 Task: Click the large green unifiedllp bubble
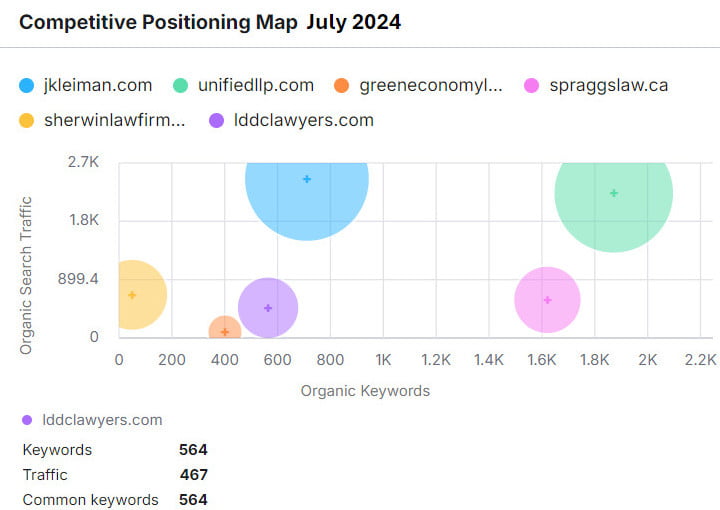coord(613,193)
